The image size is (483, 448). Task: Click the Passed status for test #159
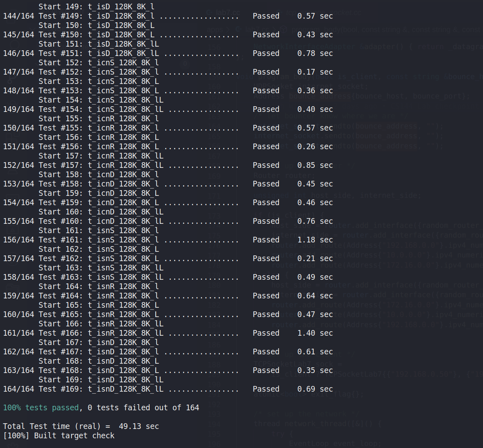pos(266,203)
